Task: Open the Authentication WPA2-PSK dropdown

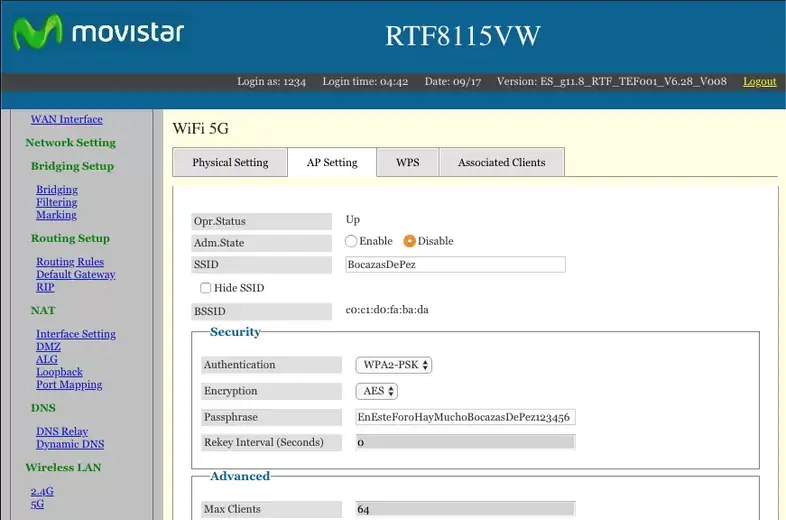Action: [x=394, y=365]
